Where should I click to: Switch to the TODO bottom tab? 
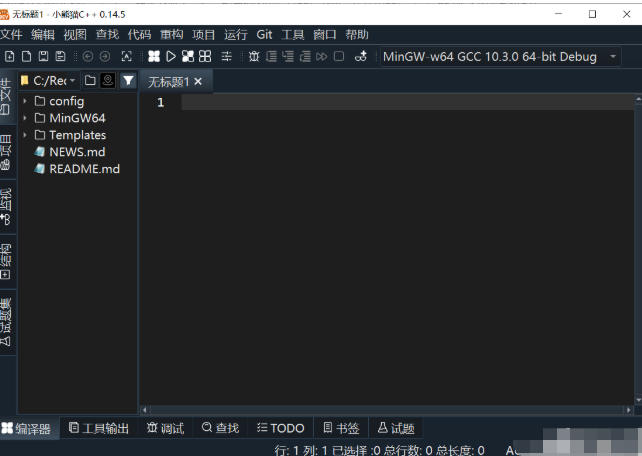[x=280, y=428]
